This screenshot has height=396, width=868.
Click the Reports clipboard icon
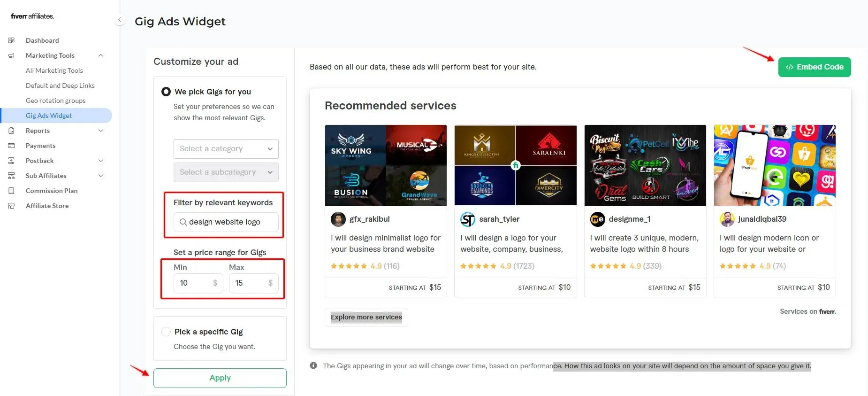click(12, 131)
